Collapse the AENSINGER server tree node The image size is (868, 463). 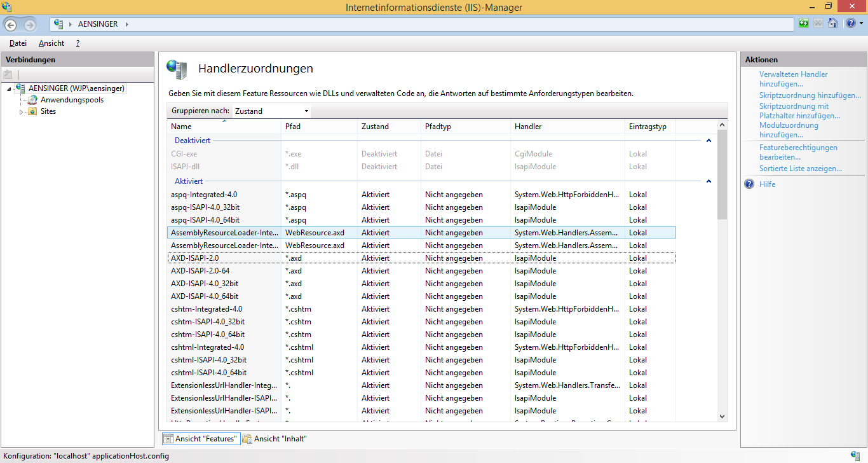pyautogui.click(x=9, y=89)
